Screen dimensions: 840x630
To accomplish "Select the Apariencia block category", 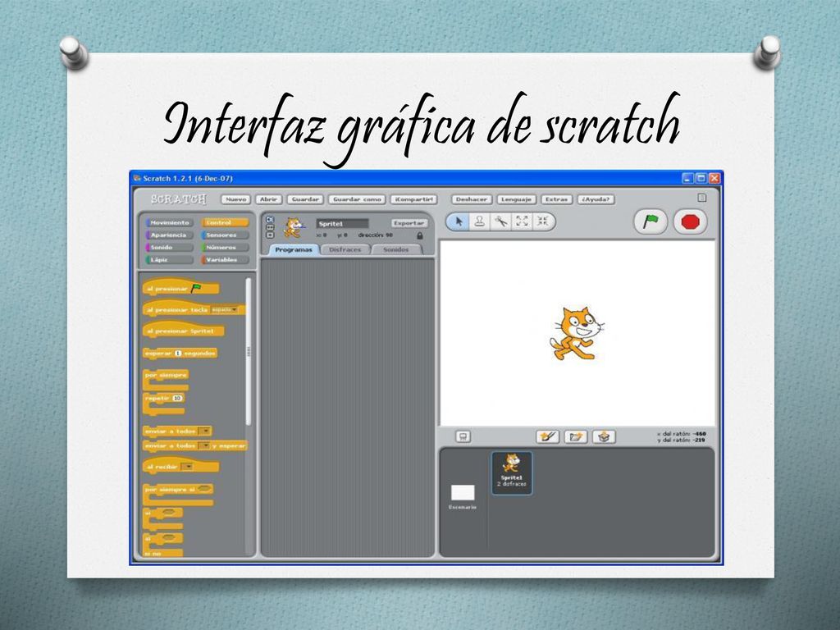I will tap(169, 235).
